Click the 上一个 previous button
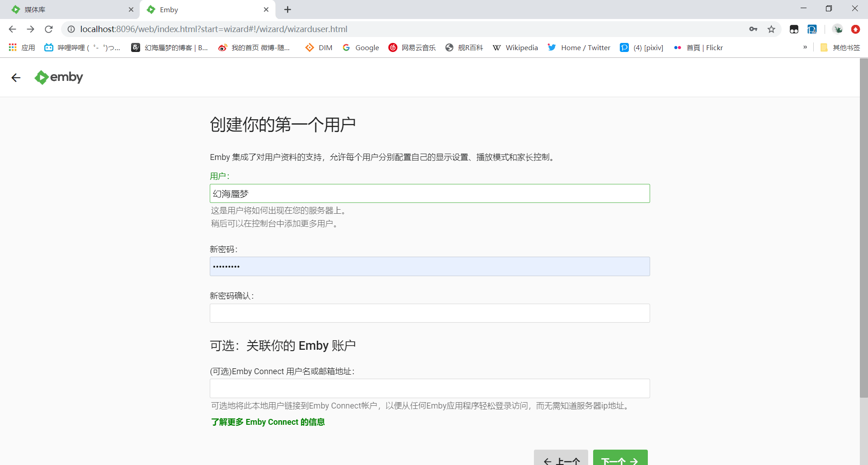This screenshot has height=465, width=868. 561,458
